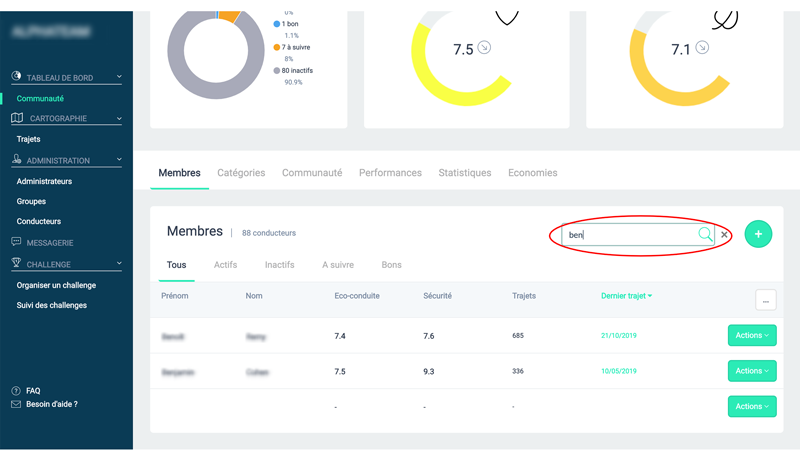Viewport: 800px width, 460px height.
Task: Open Actions dropdown for the empty last row
Action: (752, 406)
